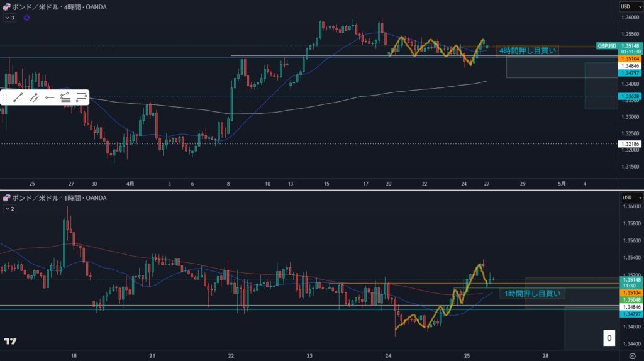Click the white '0' box on lower chart
The image size is (644, 361).
608,338
